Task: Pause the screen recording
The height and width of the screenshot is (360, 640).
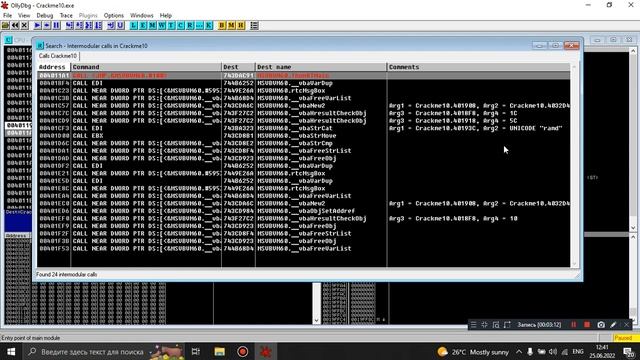Action: coord(573,325)
